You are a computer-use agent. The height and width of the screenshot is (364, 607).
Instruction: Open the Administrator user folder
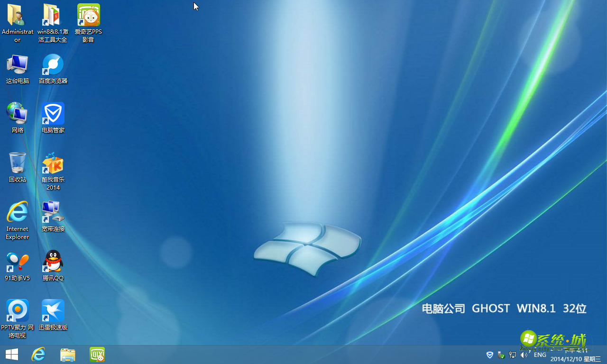click(x=17, y=15)
